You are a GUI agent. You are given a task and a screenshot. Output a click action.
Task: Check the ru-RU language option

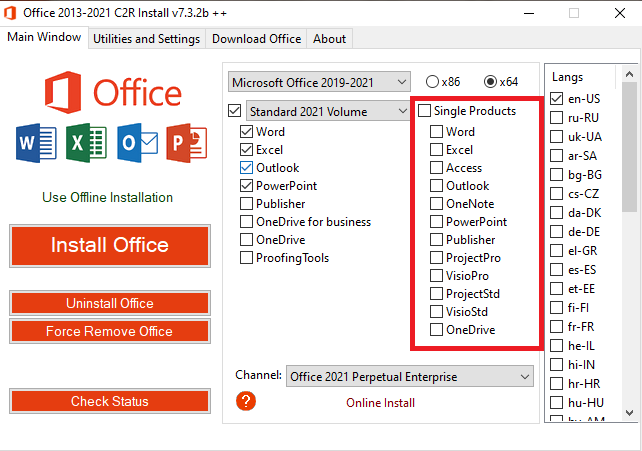coord(557,117)
